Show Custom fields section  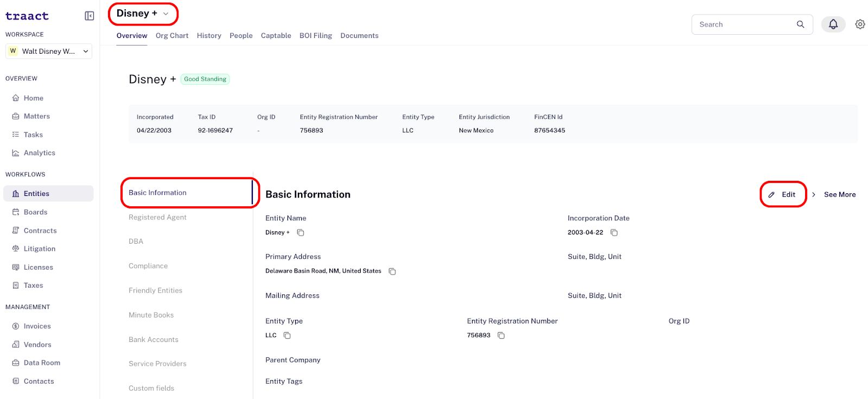pos(151,389)
